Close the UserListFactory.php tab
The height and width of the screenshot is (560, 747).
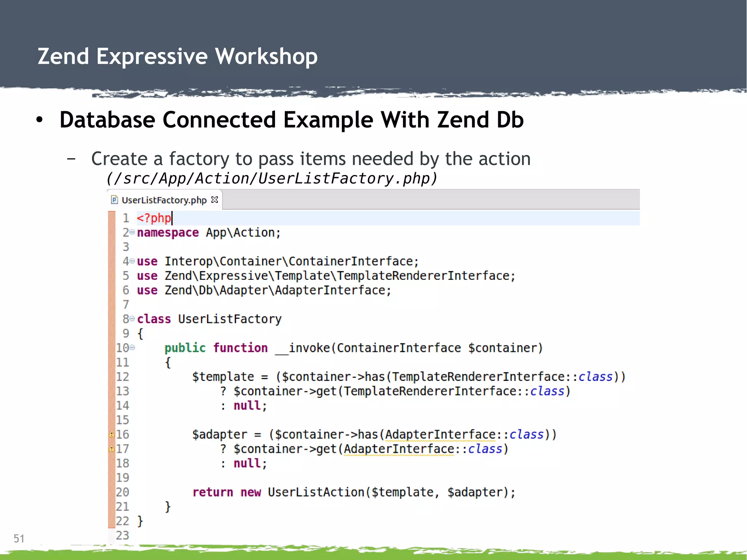pyautogui.click(x=215, y=200)
